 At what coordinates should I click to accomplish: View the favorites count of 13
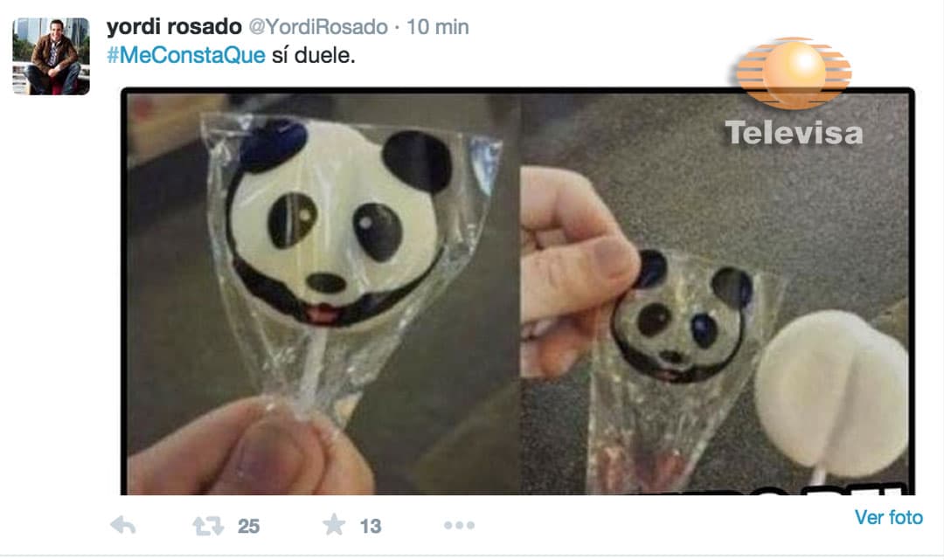(371, 526)
